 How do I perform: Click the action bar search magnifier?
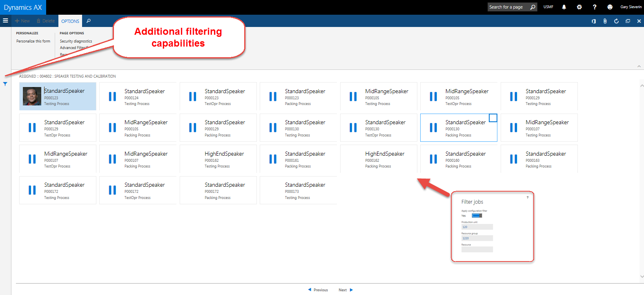pos(89,21)
